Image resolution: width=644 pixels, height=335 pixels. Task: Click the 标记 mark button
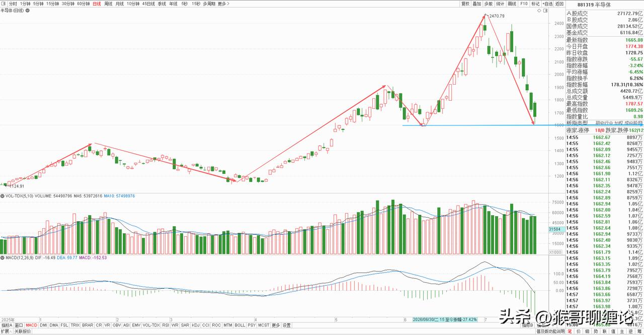535,4
